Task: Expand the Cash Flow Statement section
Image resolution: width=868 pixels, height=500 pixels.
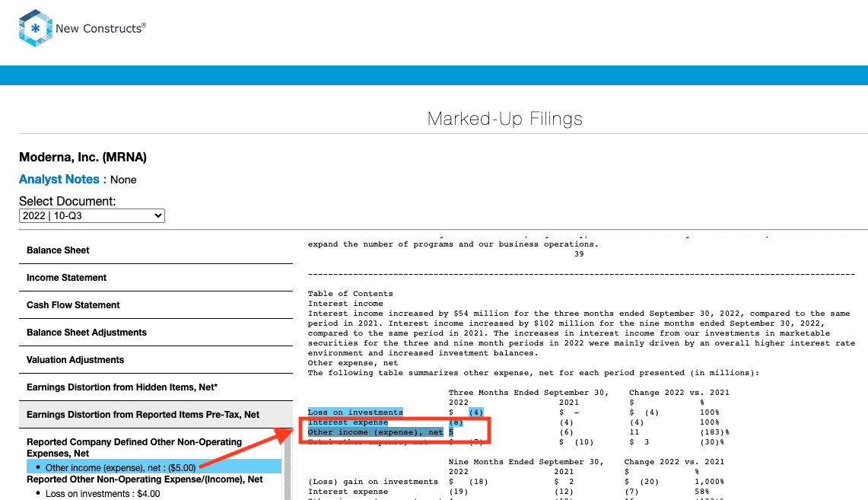Action: (x=155, y=305)
